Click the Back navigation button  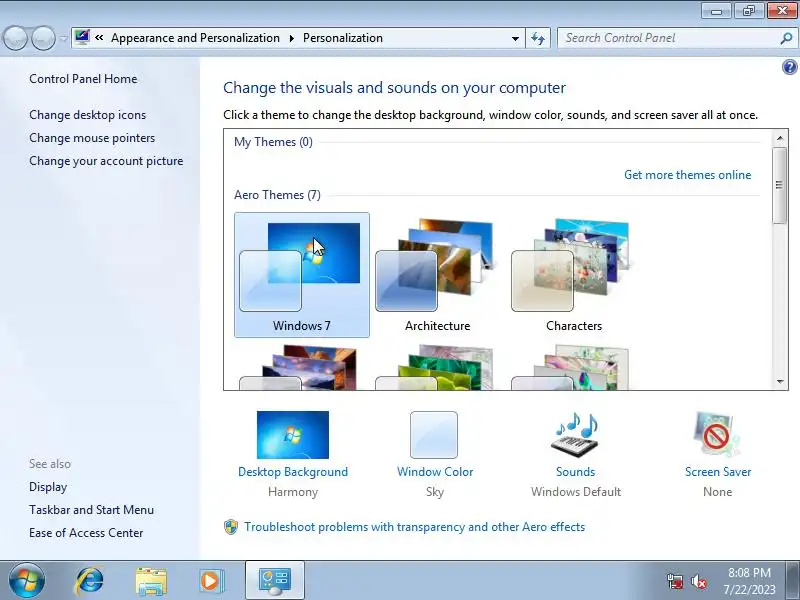pos(15,38)
